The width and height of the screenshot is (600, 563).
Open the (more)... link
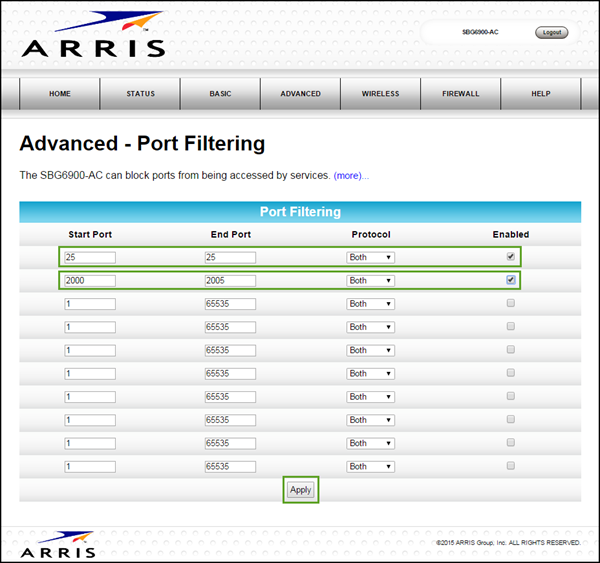(x=351, y=175)
